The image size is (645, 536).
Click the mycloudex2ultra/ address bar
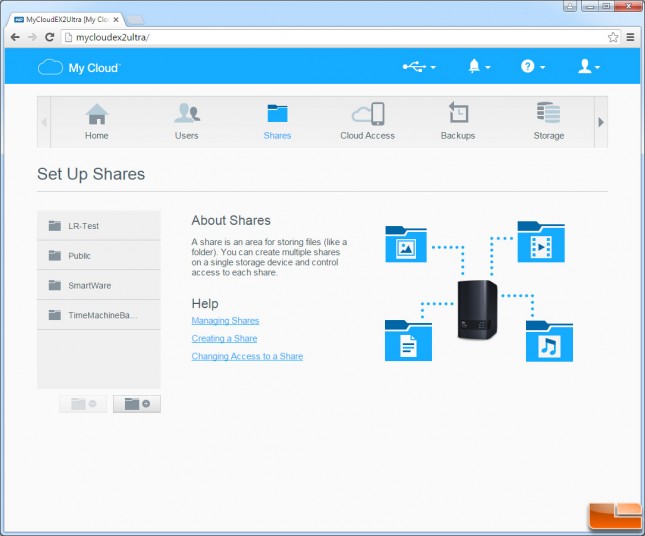(x=341, y=37)
